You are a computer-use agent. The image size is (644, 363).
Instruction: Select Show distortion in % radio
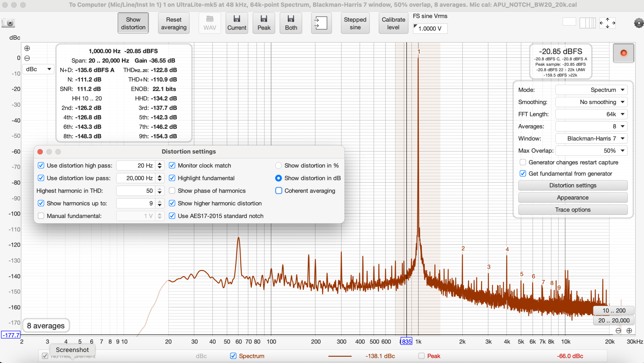point(278,165)
